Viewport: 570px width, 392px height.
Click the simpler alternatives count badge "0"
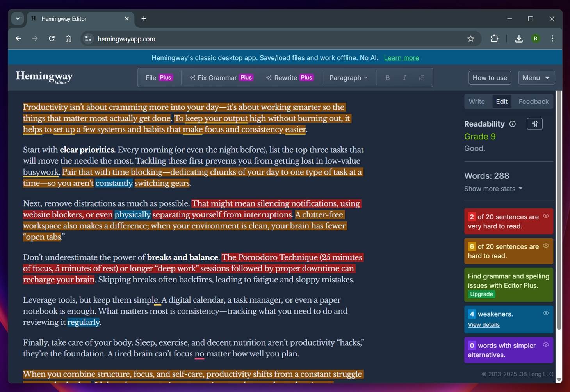(472, 346)
